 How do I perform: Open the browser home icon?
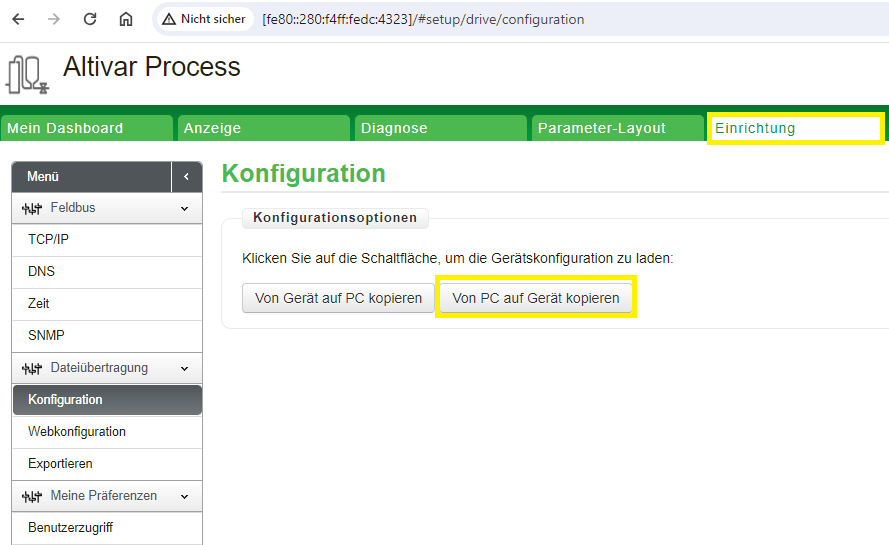(126, 19)
